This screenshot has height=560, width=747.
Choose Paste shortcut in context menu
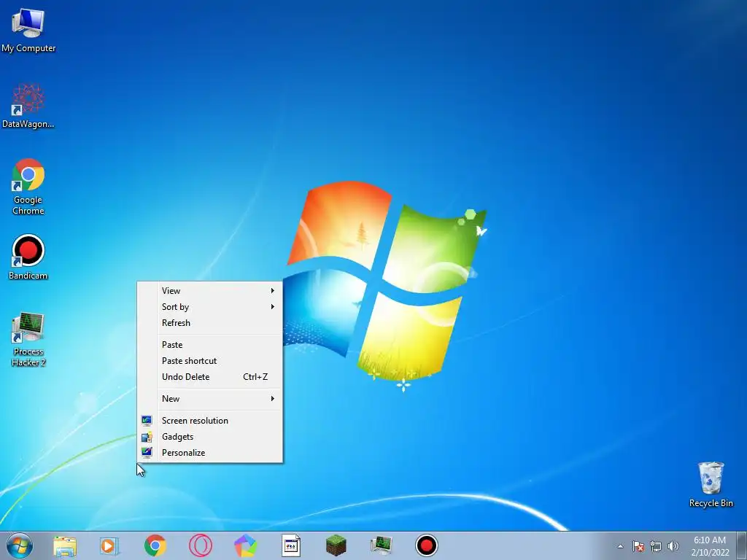209,361
